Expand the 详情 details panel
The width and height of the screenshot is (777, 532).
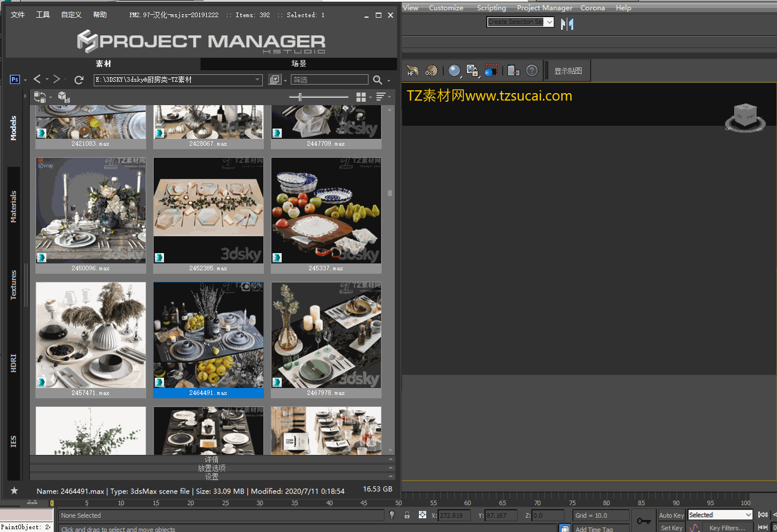click(x=211, y=459)
